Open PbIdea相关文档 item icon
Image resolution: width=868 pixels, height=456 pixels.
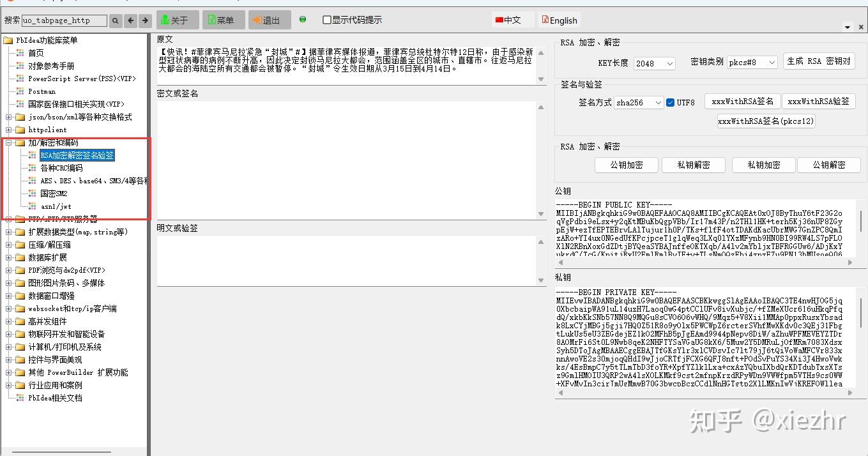[x=20, y=398]
